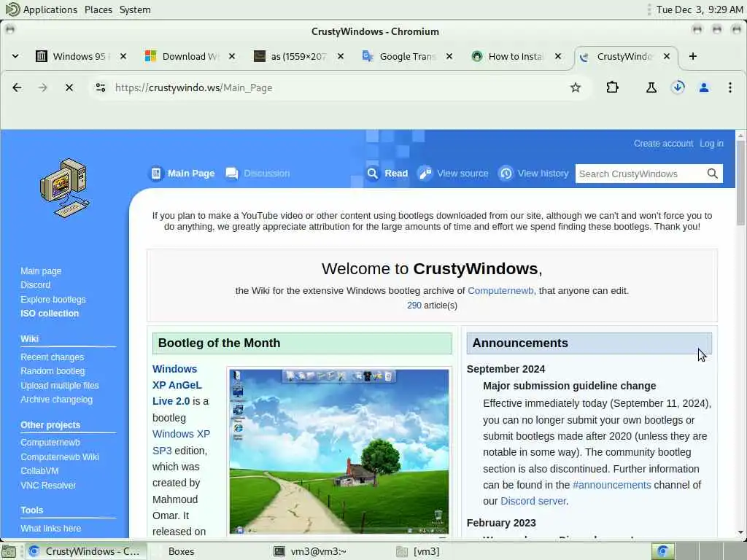The width and height of the screenshot is (747, 560).
Task: Open site information icon in address bar
Action: tap(101, 87)
